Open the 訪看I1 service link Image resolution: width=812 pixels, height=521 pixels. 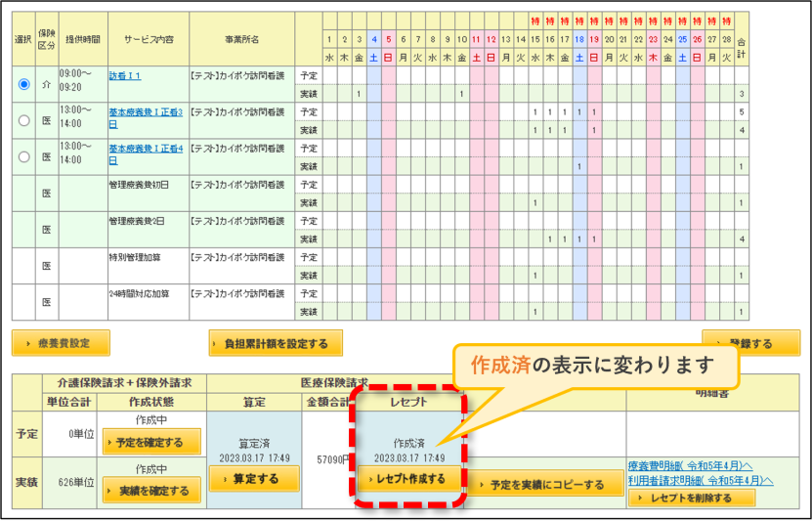tap(125, 76)
